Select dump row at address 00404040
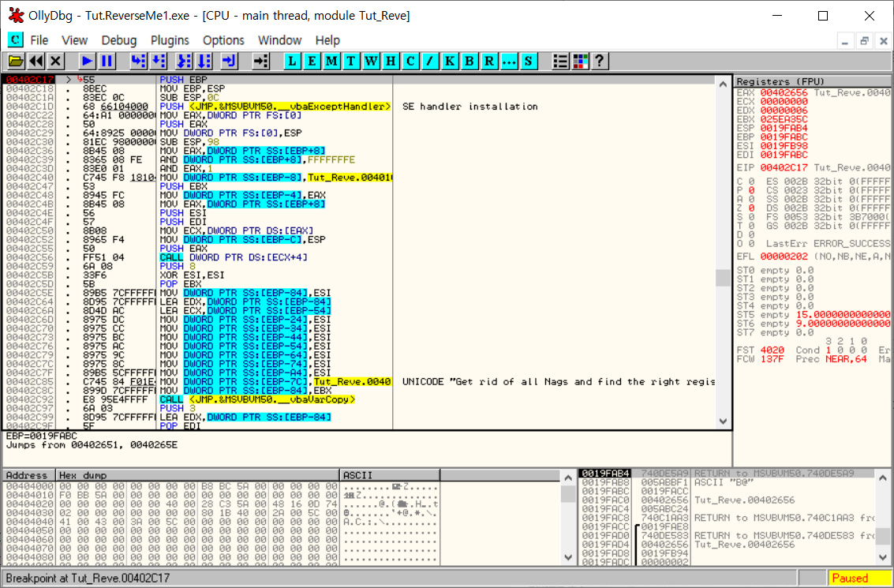894x588 pixels. [x=221, y=522]
